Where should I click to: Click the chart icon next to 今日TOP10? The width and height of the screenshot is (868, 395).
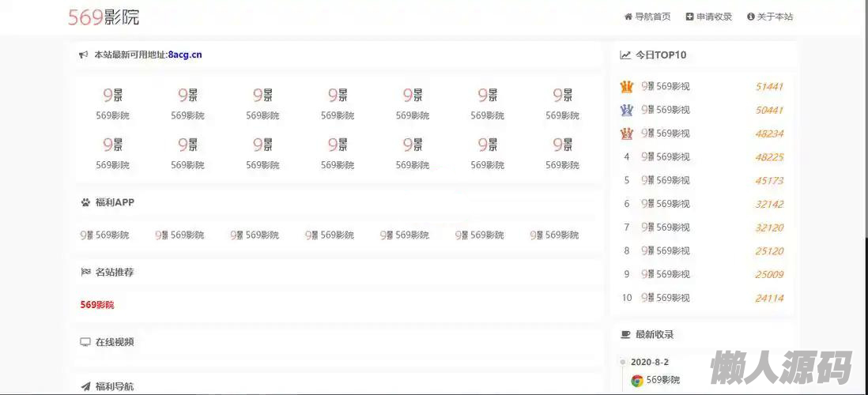(x=625, y=55)
